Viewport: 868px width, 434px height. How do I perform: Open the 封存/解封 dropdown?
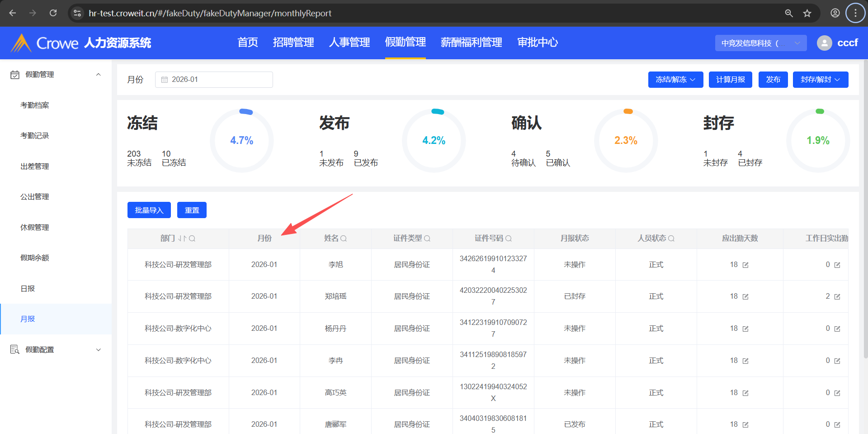tap(820, 80)
